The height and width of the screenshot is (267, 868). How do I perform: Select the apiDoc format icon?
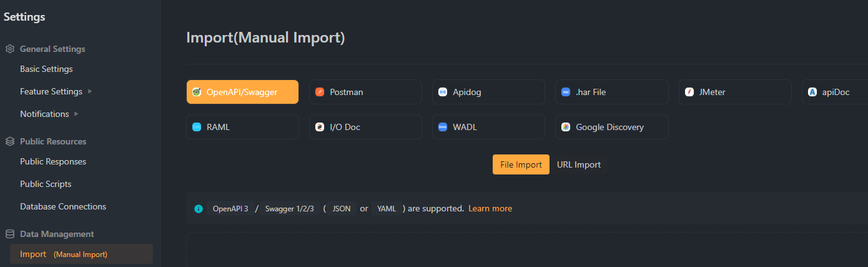[x=812, y=92]
